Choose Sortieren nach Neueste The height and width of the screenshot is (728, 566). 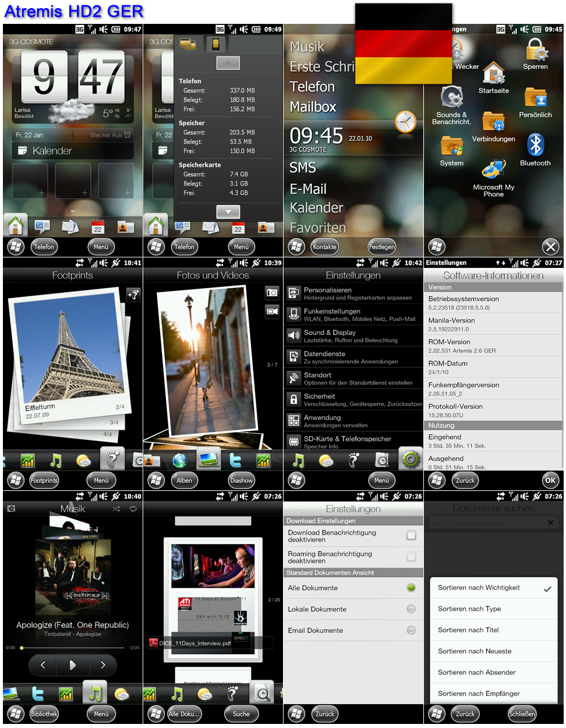click(x=494, y=651)
